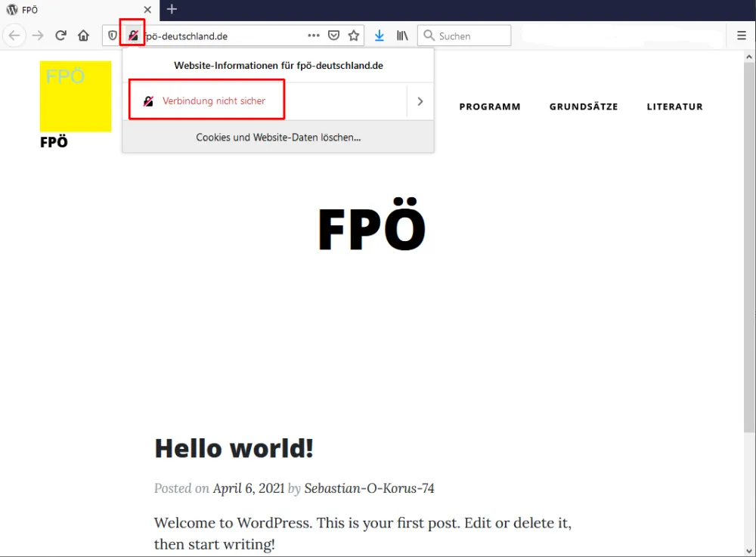756x557 pixels.
Task: Click the Forward navigation arrow
Action: pyautogui.click(x=38, y=36)
